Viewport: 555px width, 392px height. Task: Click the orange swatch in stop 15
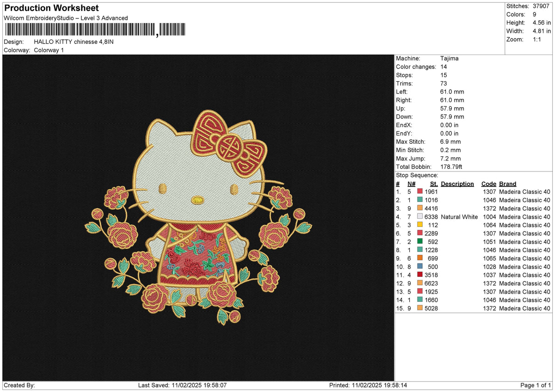point(420,308)
